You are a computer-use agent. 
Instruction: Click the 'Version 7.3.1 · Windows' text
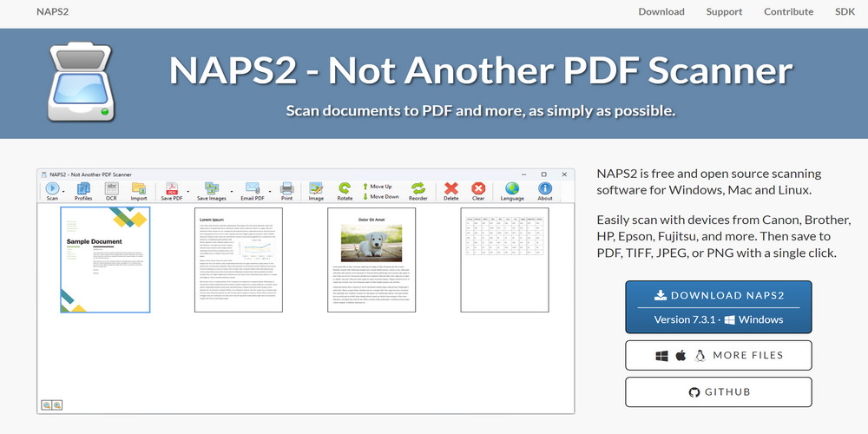[719, 319]
